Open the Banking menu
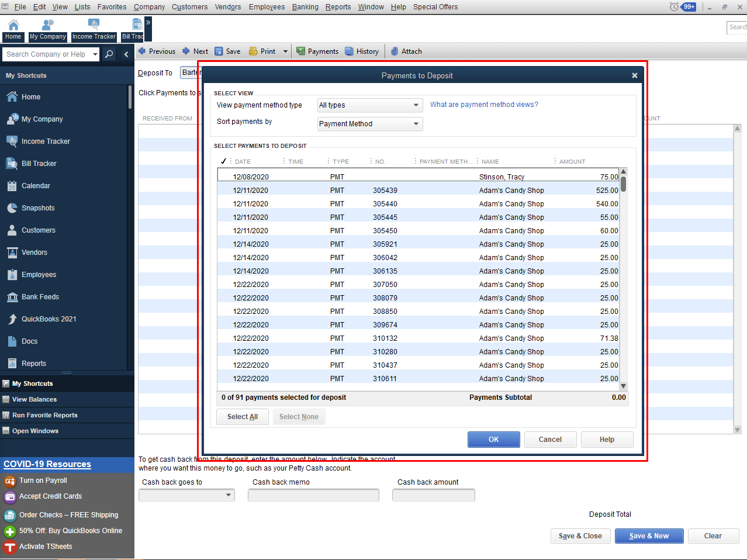 click(305, 7)
